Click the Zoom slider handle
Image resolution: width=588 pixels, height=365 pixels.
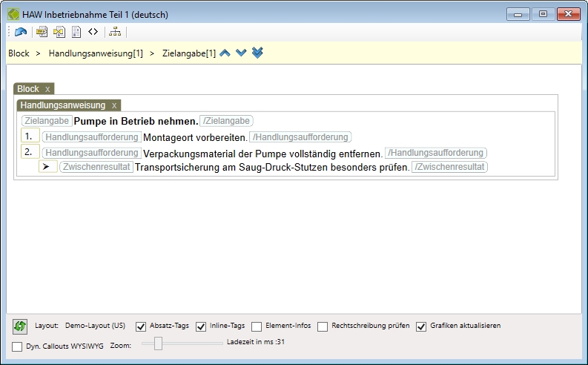coord(158,343)
